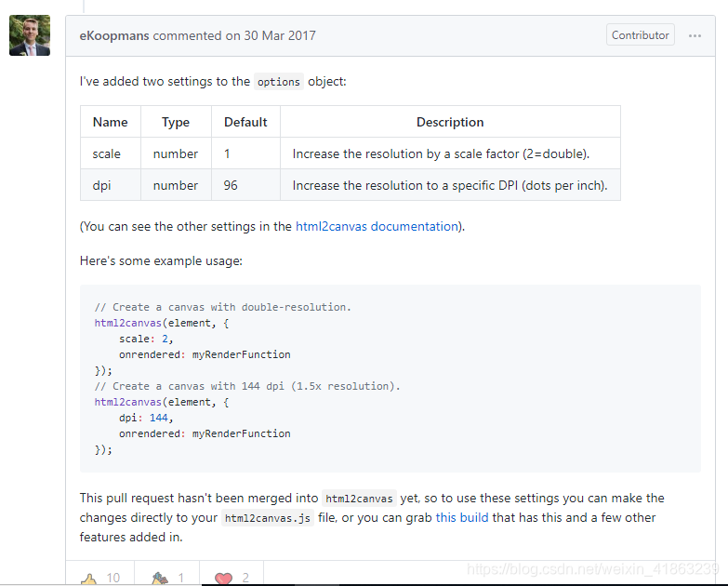Click the 'Description' column header
Screen dimensions: 728x586
tap(450, 122)
